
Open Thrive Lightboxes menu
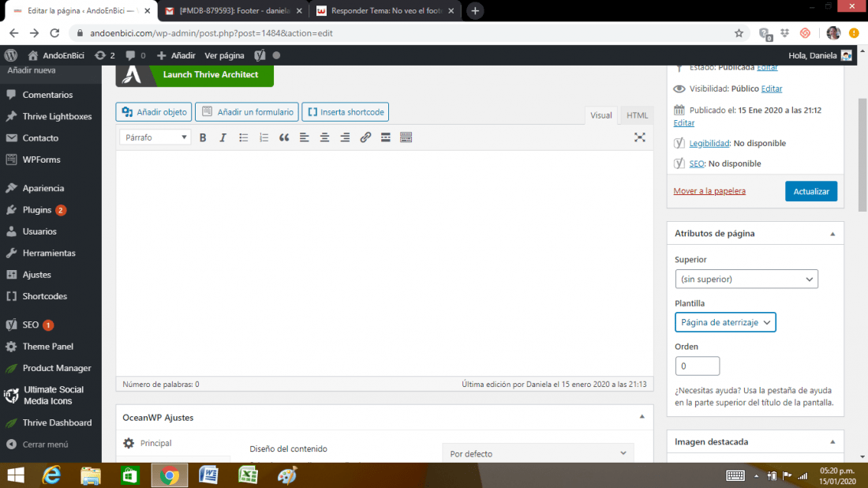click(57, 116)
